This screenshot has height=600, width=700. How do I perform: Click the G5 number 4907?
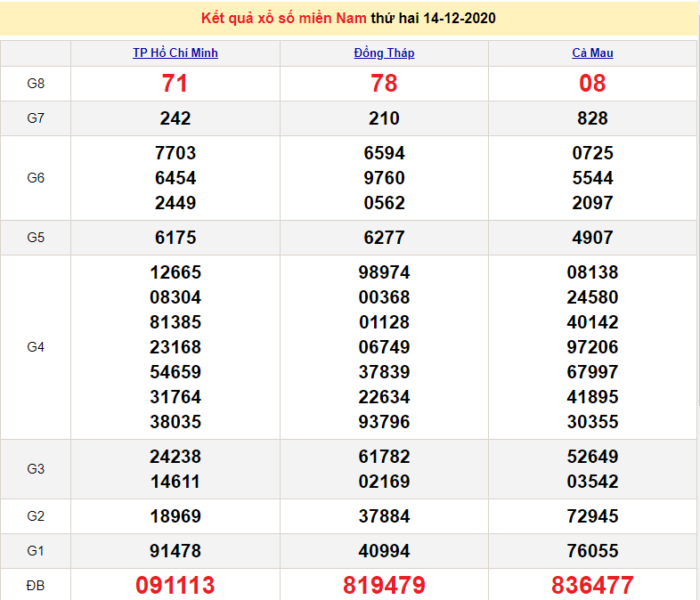[592, 238]
